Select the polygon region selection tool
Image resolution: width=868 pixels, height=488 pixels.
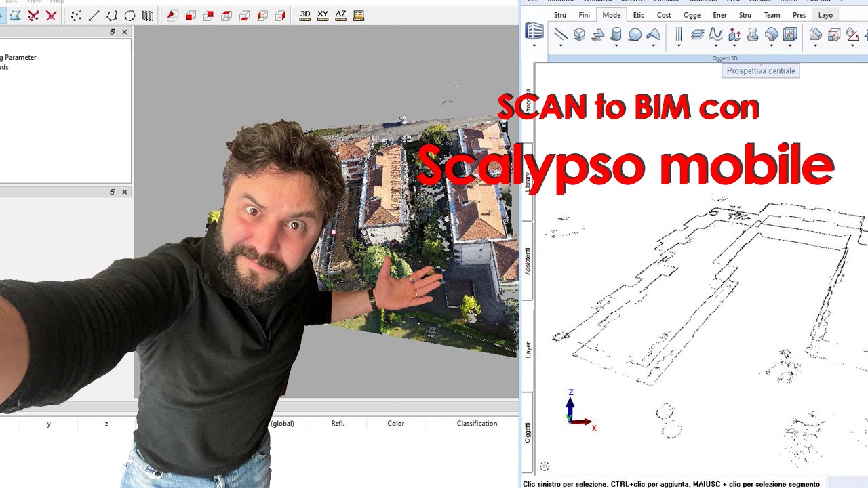pos(15,16)
